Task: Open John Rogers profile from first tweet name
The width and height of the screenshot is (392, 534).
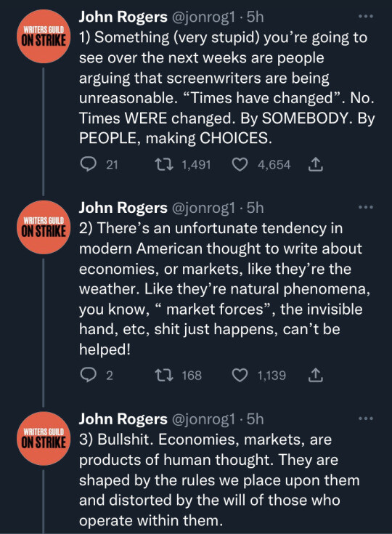Action: 123,17
